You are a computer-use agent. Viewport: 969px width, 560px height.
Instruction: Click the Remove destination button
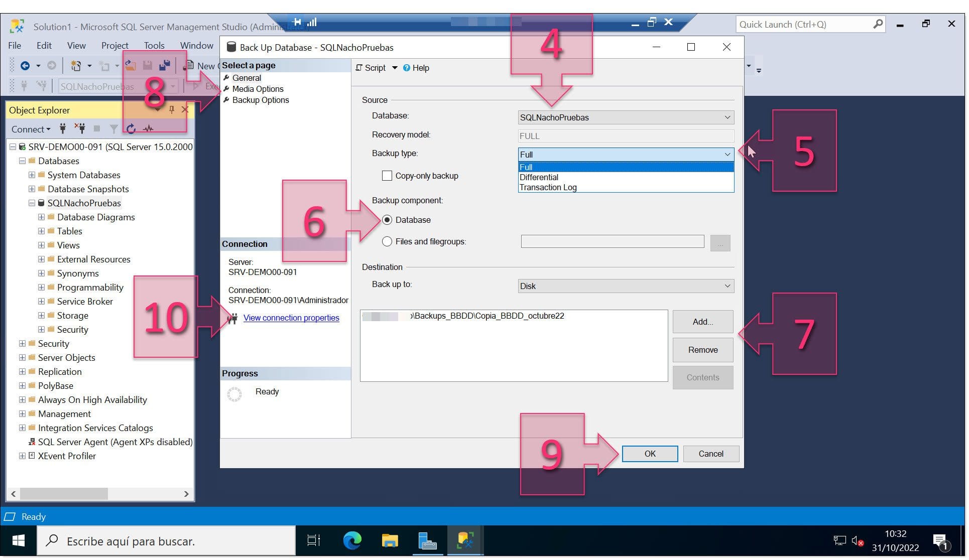(x=702, y=350)
